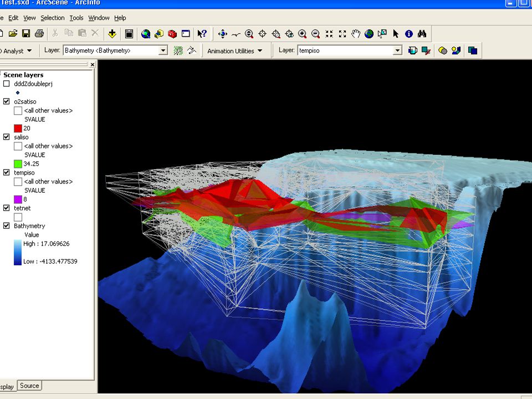
Task: Select the Identify info tool
Action: [409, 34]
